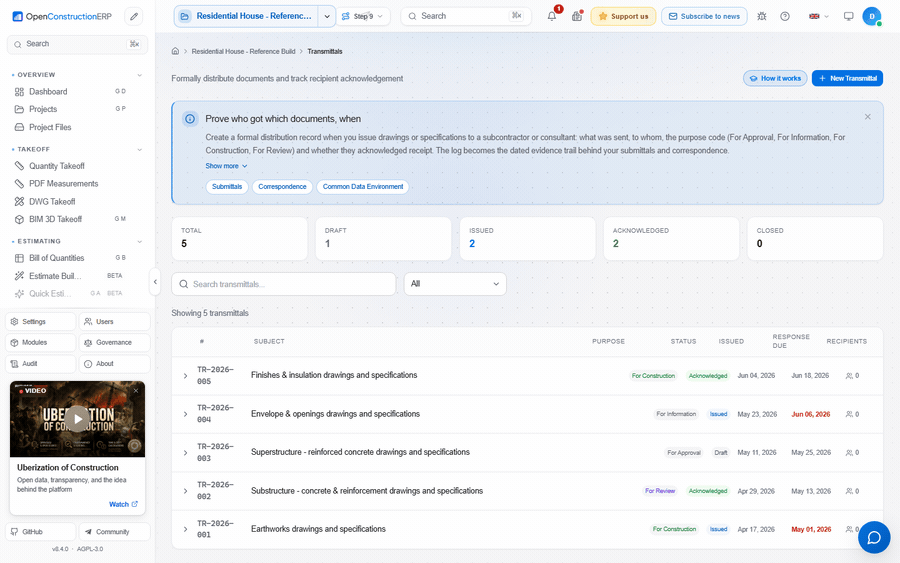This screenshot has height=563, width=900.
Task: Open Quantity Takeoff in sidebar
Action: point(56,166)
